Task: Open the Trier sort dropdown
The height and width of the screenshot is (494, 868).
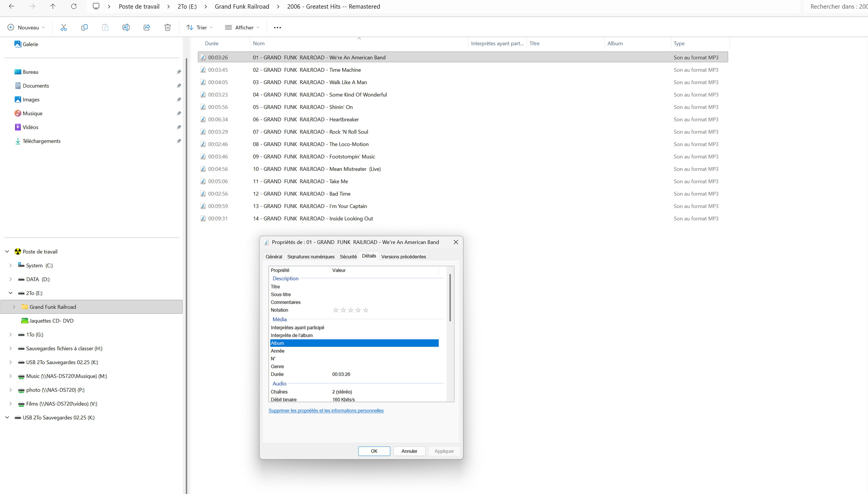Action: pos(200,27)
